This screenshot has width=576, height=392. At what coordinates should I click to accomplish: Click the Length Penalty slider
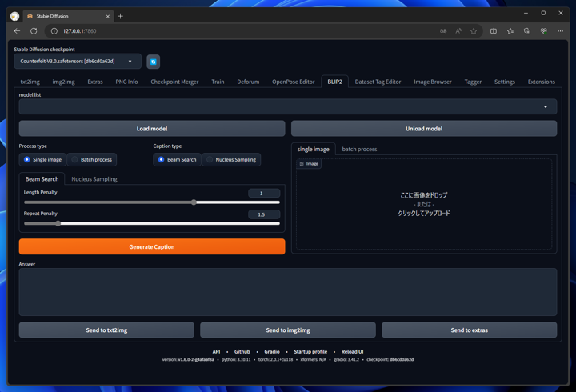pos(152,202)
